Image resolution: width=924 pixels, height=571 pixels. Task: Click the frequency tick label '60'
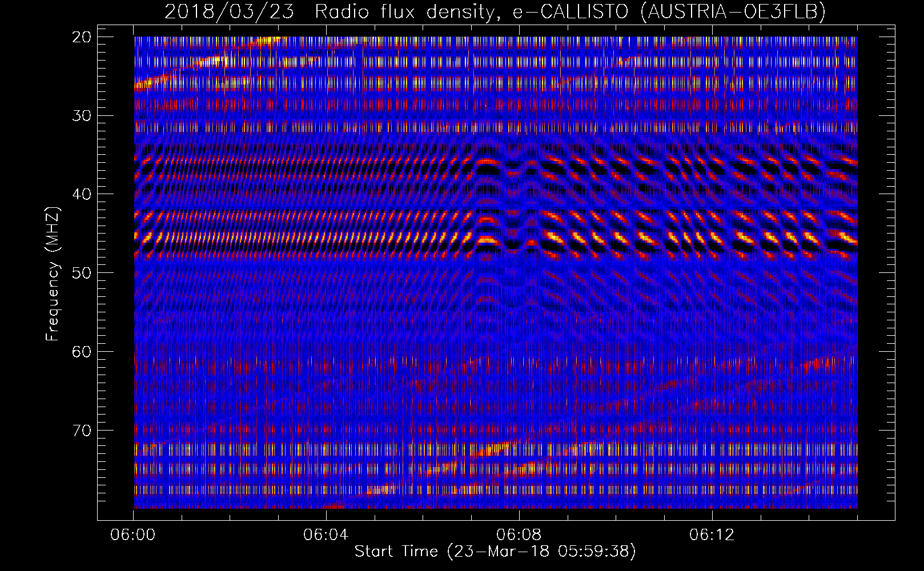point(82,352)
